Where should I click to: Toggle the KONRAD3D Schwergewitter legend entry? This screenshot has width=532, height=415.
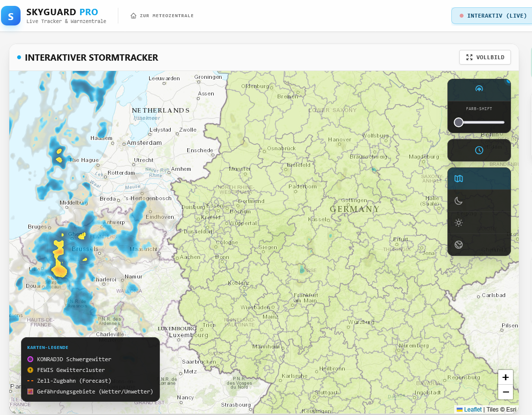(x=30, y=359)
